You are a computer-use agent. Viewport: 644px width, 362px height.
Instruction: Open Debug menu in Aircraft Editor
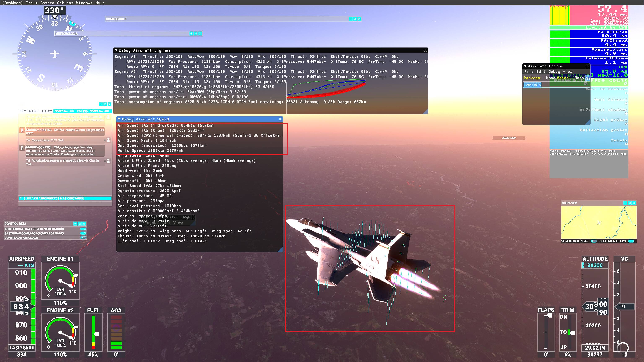point(554,71)
